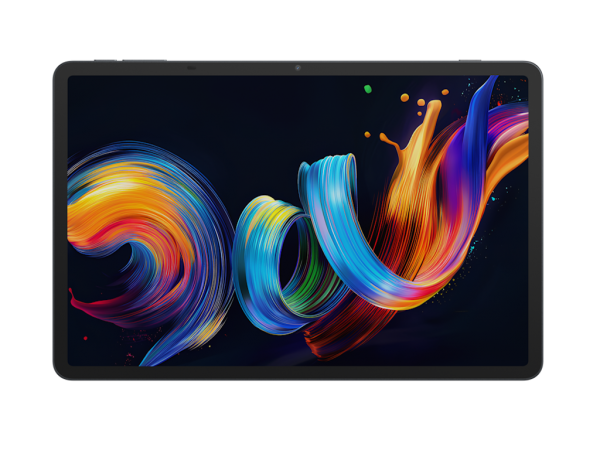Image resolution: width=600 pixels, height=450 pixels.
Task: Click the small sensor on top-left bezel
Action: tap(190, 68)
